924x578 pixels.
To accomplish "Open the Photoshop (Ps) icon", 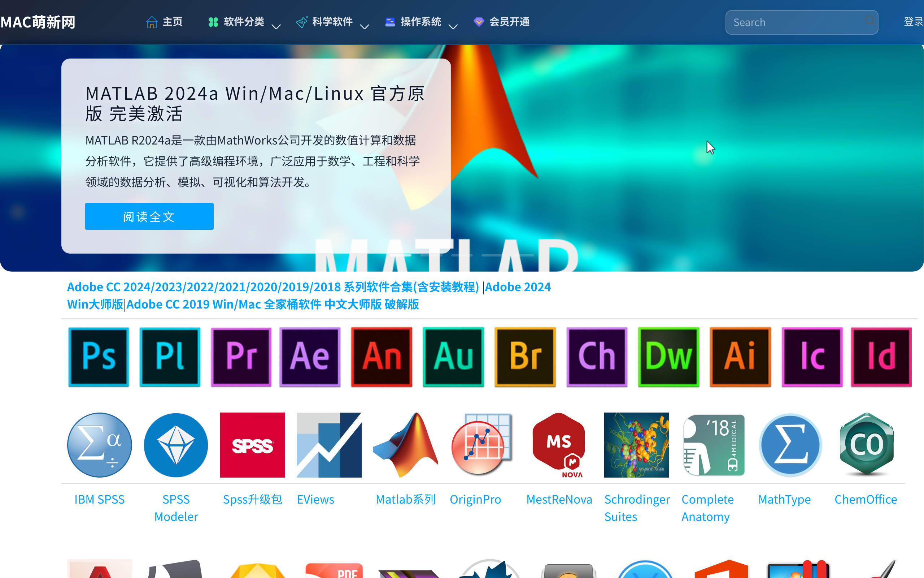I will click(x=99, y=357).
